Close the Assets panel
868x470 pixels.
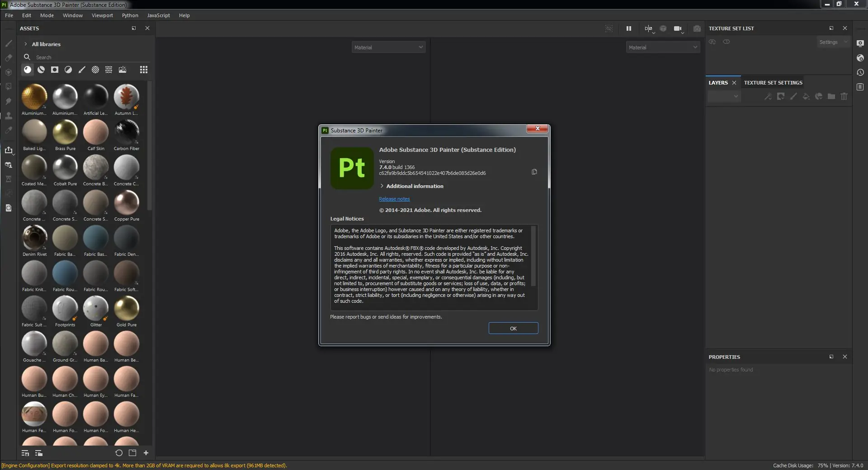tap(147, 28)
